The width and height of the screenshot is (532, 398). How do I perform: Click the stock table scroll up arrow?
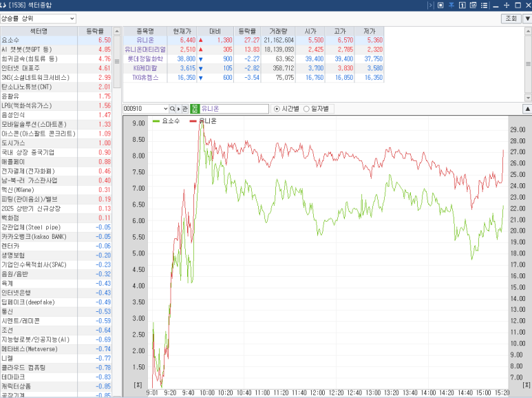[528, 31]
